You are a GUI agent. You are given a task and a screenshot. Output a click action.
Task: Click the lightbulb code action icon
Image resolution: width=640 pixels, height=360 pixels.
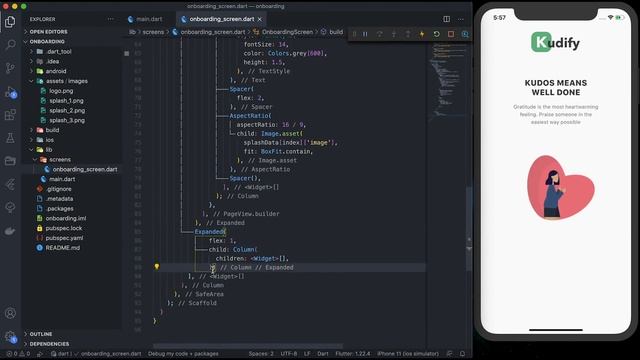[156, 267]
